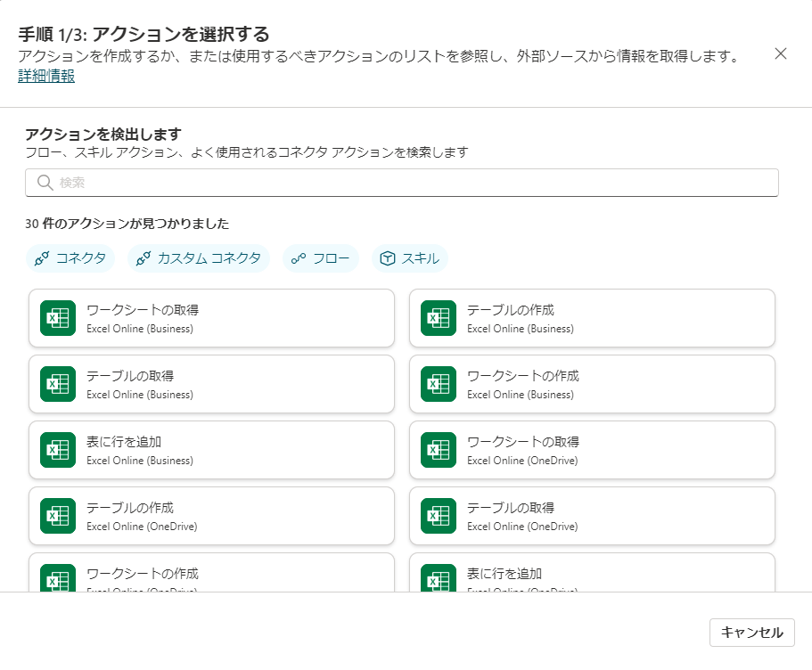Click Excel icon for ワークシートの作成 (Business)
The image size is (812, 670).
[x=439, y=384]
